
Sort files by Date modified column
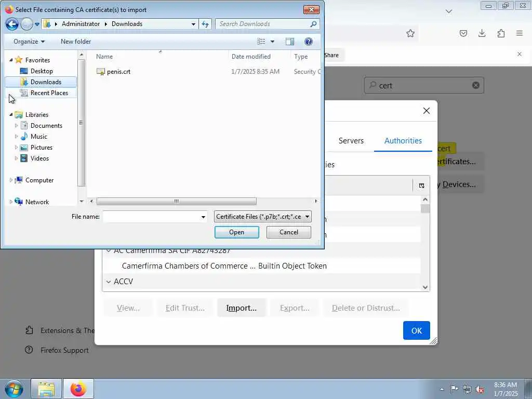click(x=251, y=56)
